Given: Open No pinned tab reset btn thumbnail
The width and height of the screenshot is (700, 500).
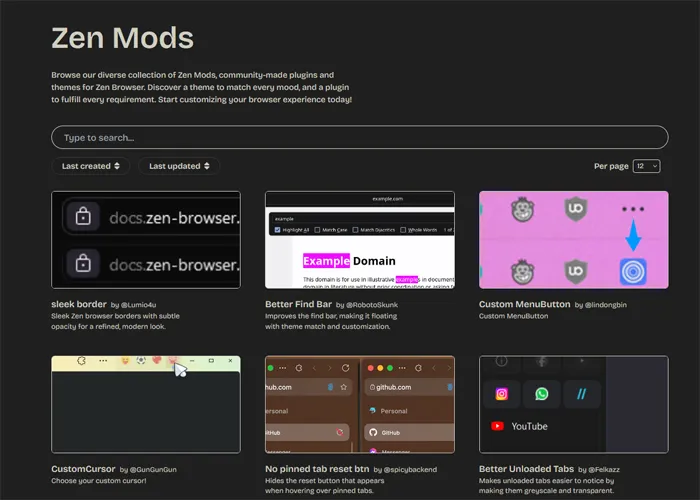Looking at the screenshot, I should pos(360,404).
